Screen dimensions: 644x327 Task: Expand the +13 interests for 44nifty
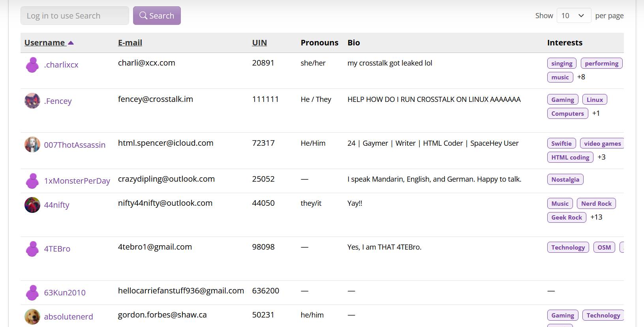[596, 217]
